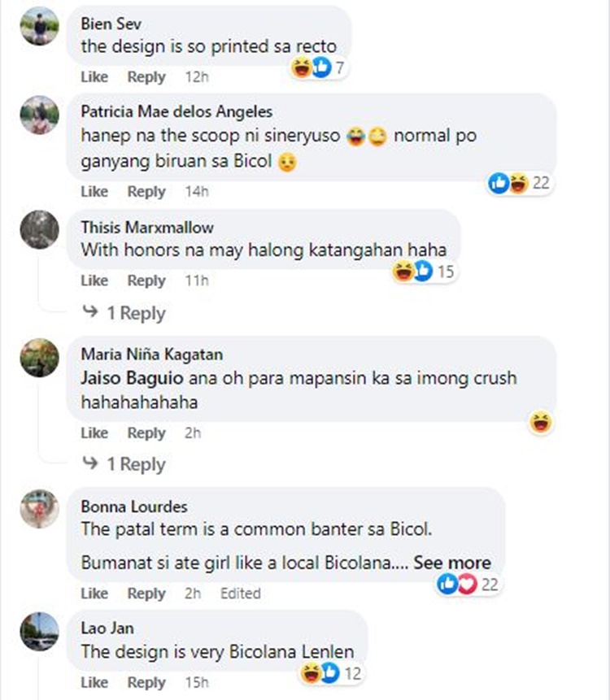Open Lao Jan's profile picture
610x700 pixels.
point(39,631)
